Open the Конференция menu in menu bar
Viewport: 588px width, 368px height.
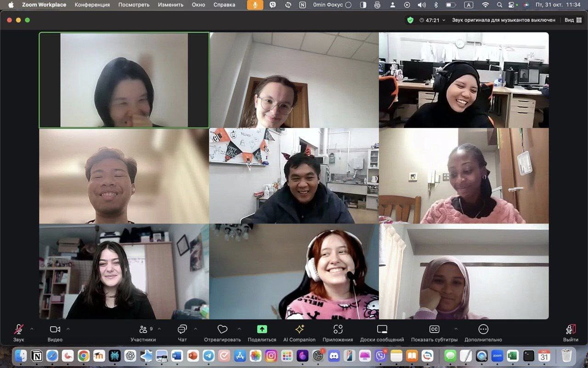pyautogui.click(x=92, y=5)
